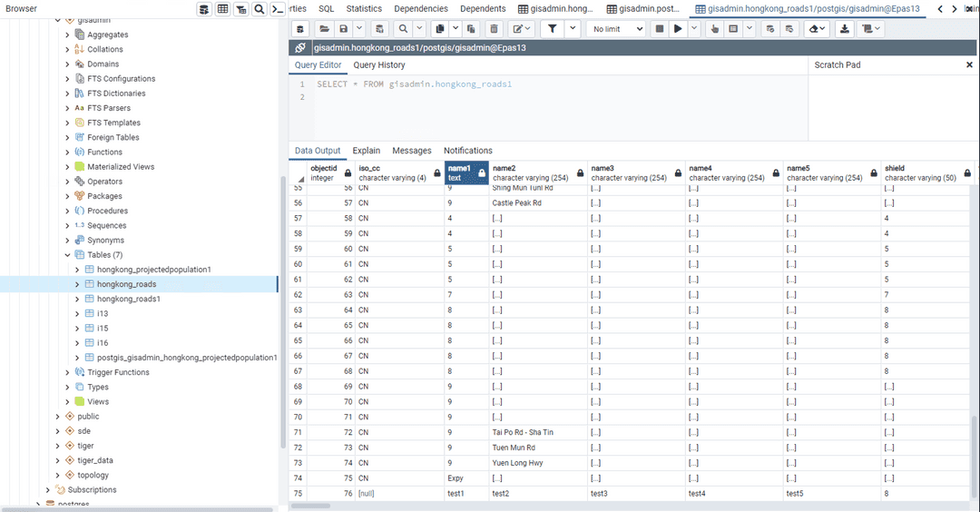The image size is (980, 512).
Task: Expand the hongkong_roads1 table node
Action: click(x=78, y=299)
